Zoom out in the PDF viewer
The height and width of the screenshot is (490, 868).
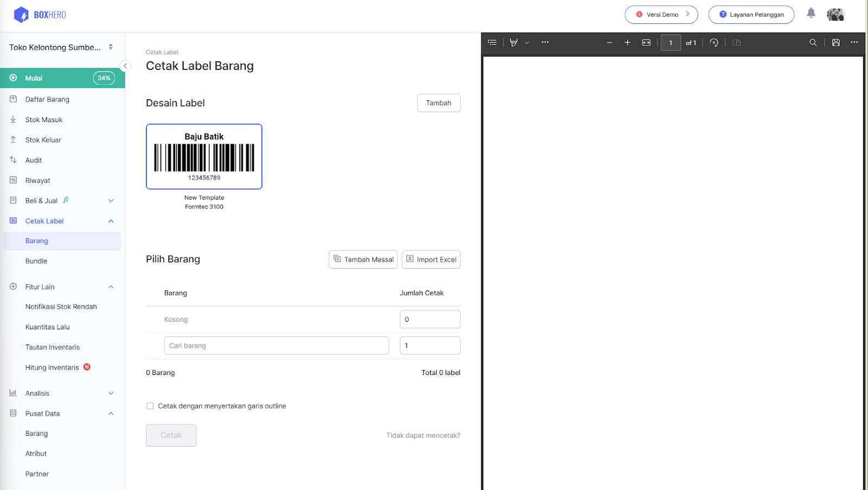tap(609, 42)
